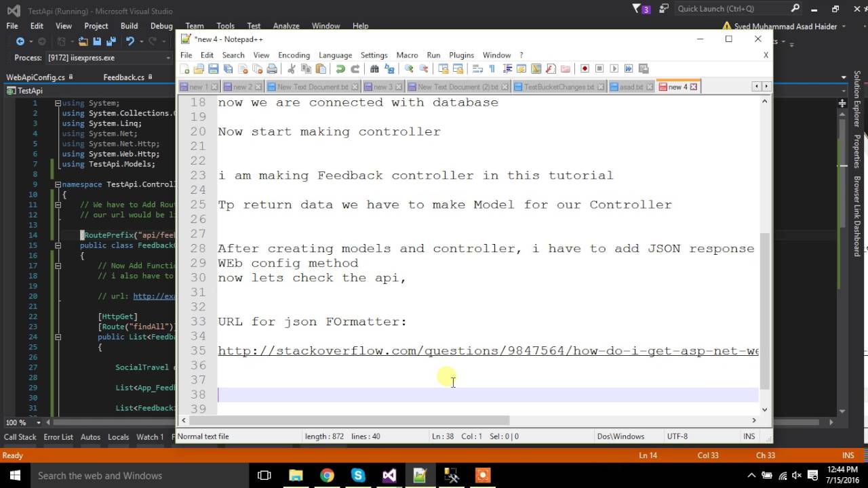Click Navigate Backward arrow in Visual Studio
This screenshot has height=488, width=868.
(20, 41)
